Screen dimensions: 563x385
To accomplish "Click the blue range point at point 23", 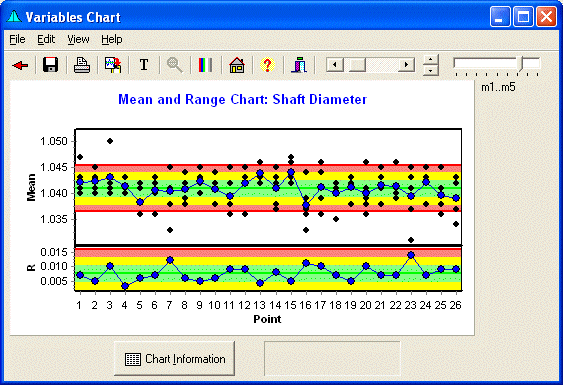I will click(411, 255).
